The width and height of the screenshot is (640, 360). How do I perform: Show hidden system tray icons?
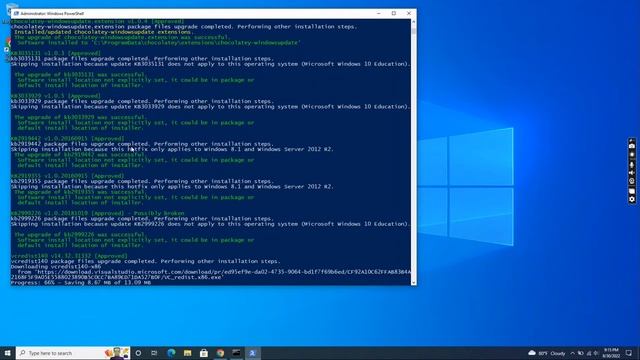point(572,353)
